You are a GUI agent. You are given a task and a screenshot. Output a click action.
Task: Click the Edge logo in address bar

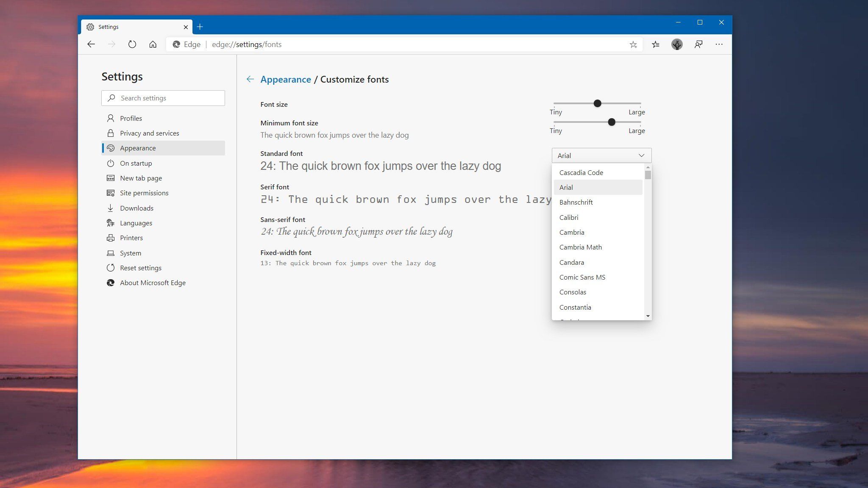[176, 44]
